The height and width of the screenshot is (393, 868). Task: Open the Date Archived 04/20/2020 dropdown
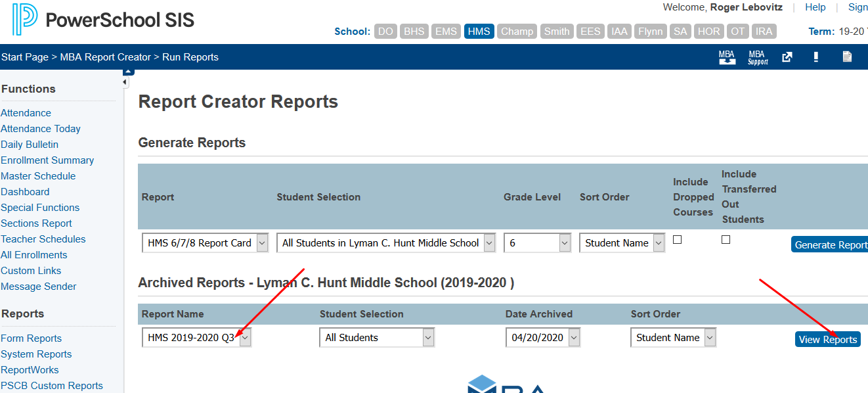(544, 338)
